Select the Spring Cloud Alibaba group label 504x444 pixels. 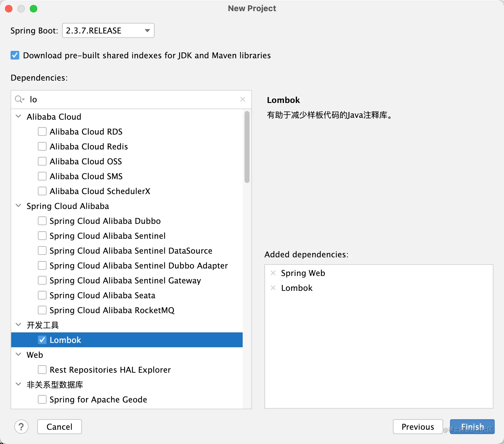[x=68, y=206]
